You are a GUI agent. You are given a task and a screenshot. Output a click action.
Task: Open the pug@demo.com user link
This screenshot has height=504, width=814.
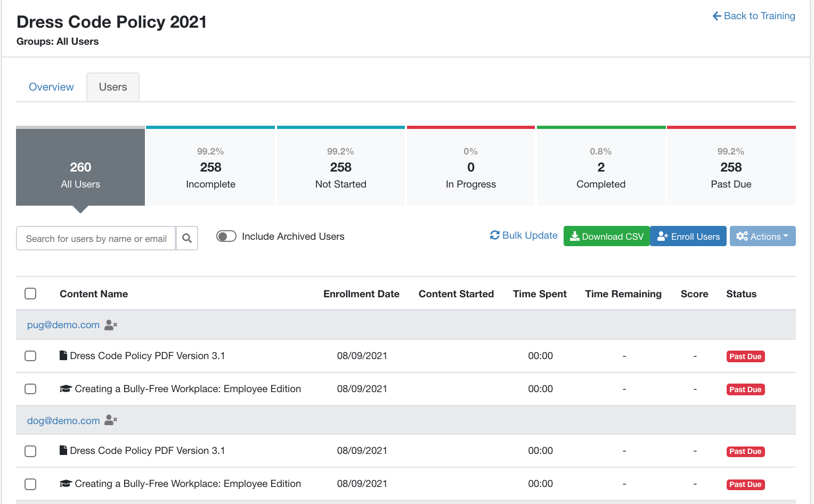[63, 325]
